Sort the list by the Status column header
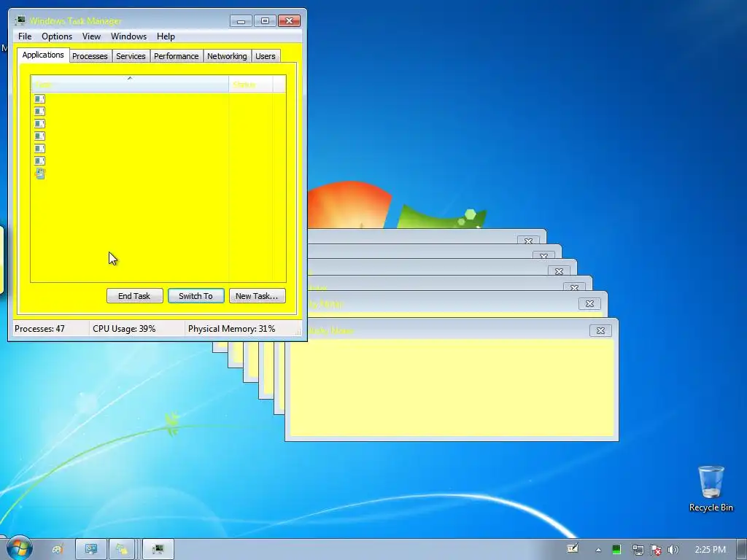 pyautogui.click(x=251, y=85)
